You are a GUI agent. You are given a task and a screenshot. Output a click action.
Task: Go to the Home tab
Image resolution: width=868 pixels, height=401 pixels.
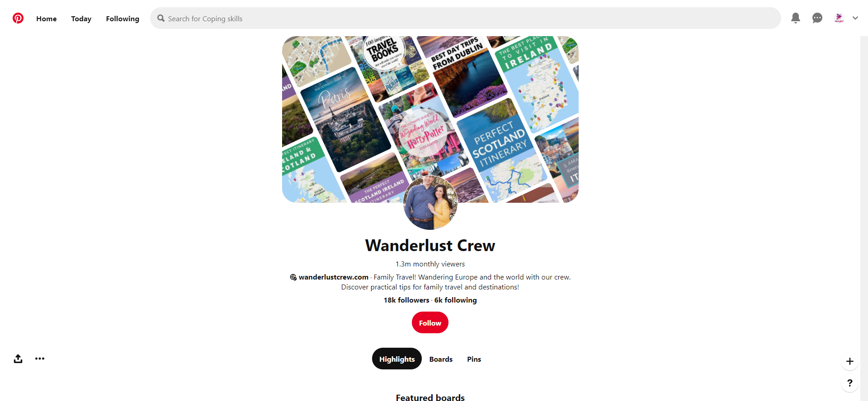[47, 19]
